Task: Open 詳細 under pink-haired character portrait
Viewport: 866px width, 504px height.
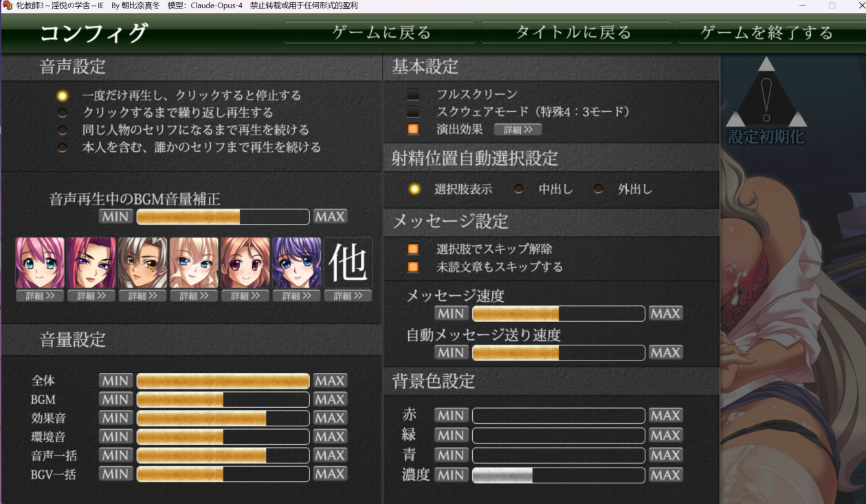Action: click(x=40, y=296)
